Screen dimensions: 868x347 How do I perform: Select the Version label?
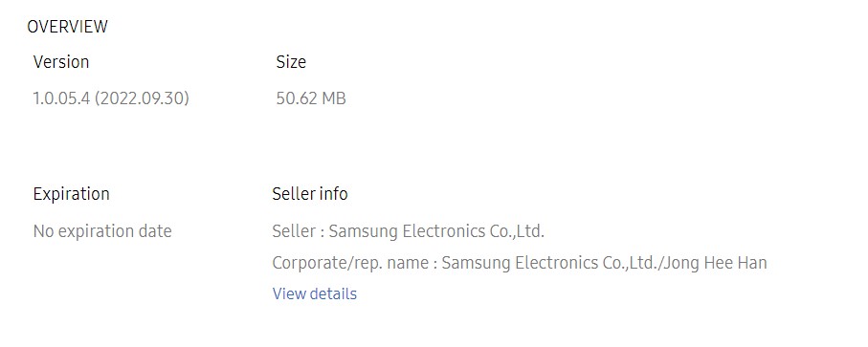[x=61, y=62]
